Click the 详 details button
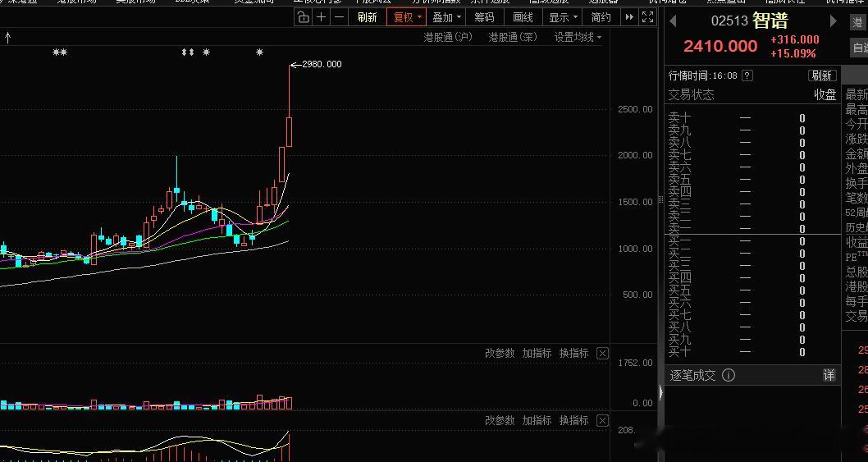Viewport: 868px width, 462px height. coord(829,375)
